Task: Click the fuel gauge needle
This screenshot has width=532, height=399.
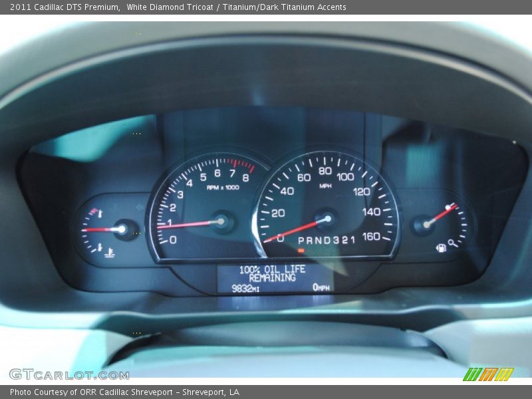Action: [x=441, y=214]
